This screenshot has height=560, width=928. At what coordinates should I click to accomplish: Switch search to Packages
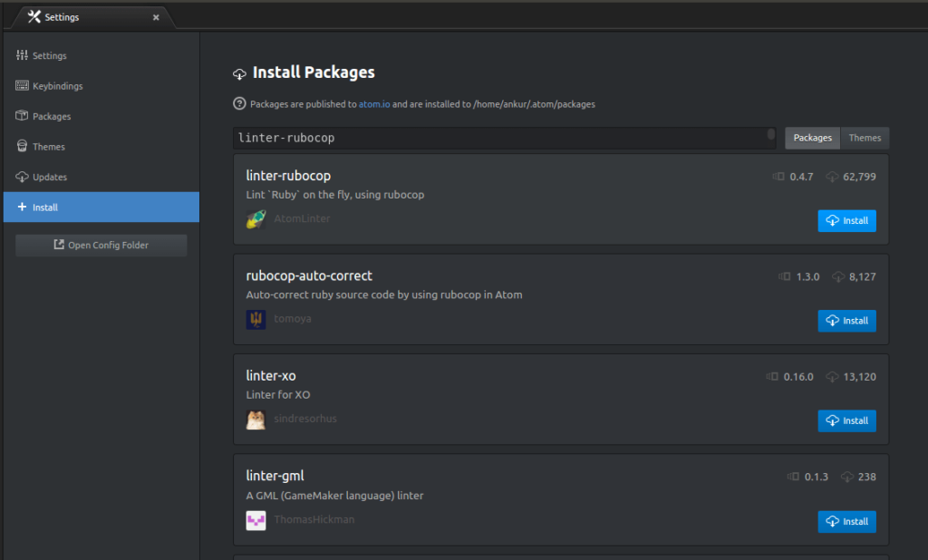pos(812,138)
